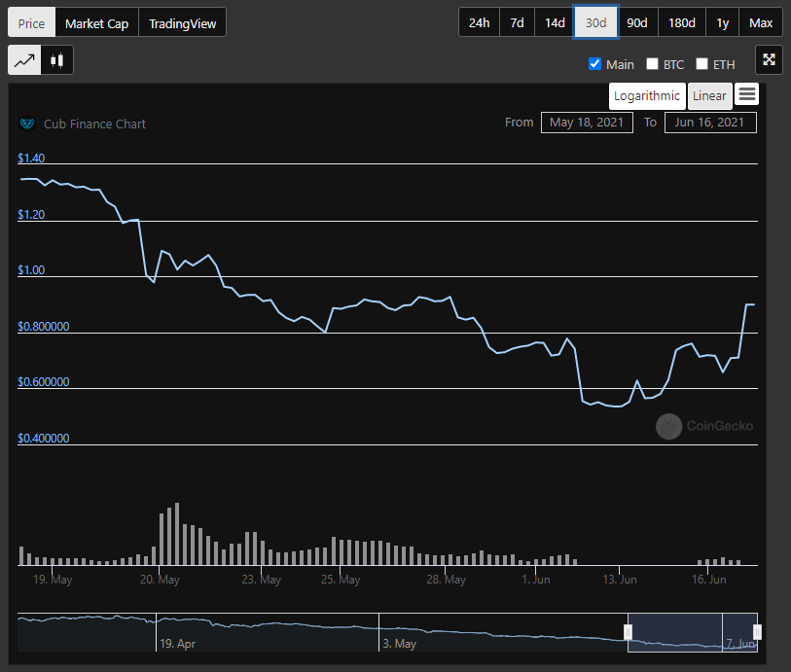This screenshot has height=672, width=791.
Task: Click '20. May' date label
Action: click(160, 580)
